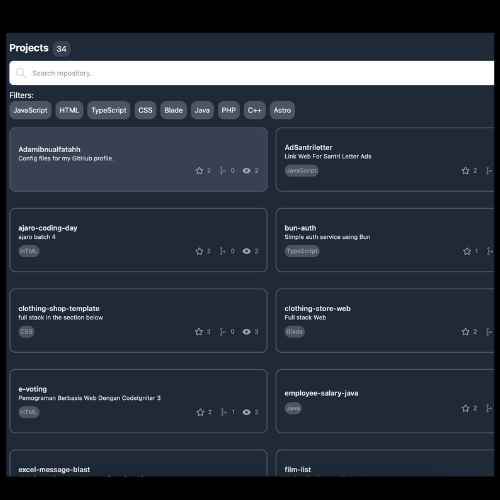Click star icon on bun-auth card

[467, 251]
